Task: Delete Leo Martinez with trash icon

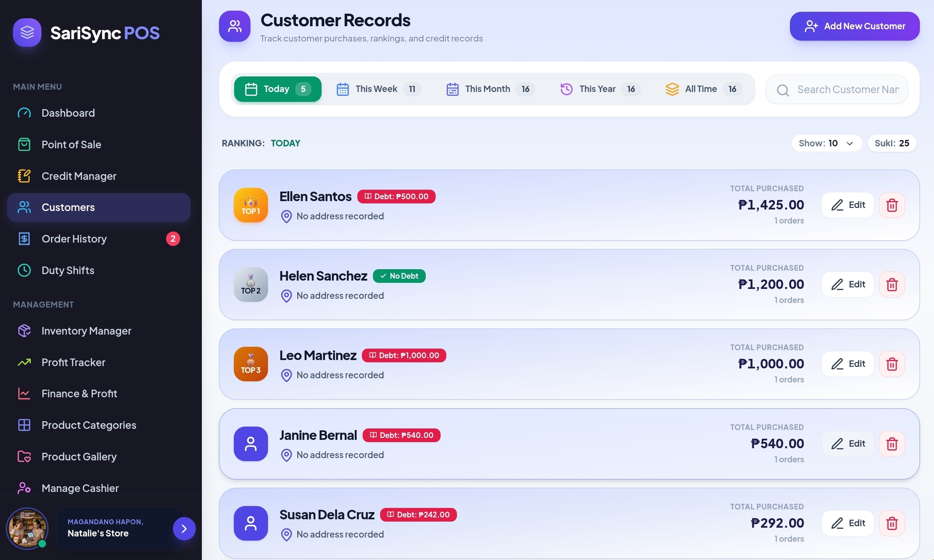Action: 892,364
